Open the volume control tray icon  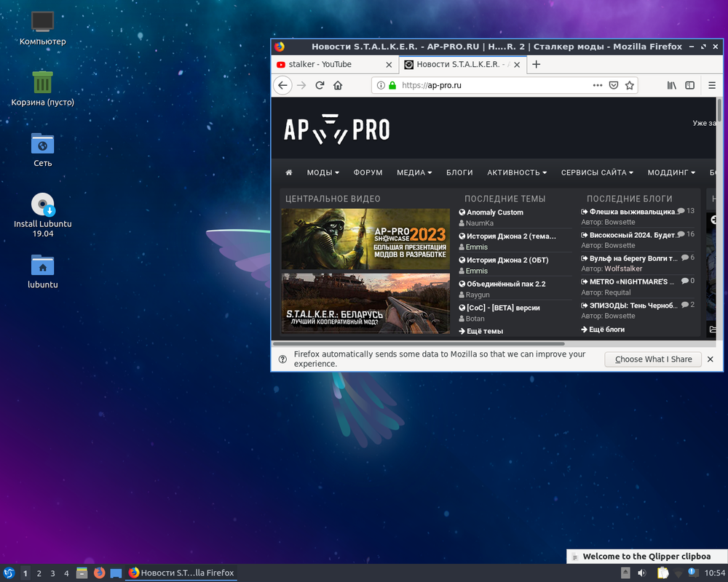642,573
